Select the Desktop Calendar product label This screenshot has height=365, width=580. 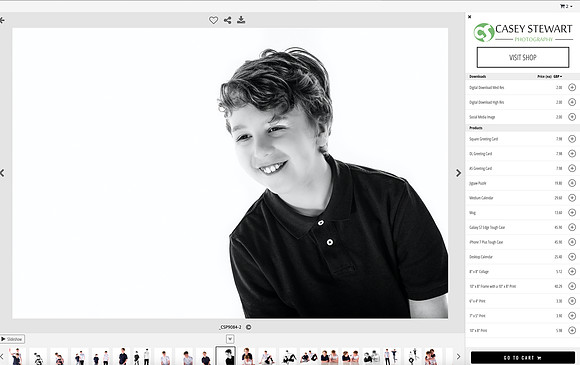click(x=481, y=257)
